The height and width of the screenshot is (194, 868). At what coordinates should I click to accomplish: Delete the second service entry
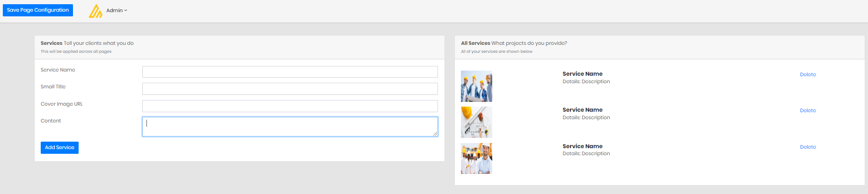coord(808,110)
